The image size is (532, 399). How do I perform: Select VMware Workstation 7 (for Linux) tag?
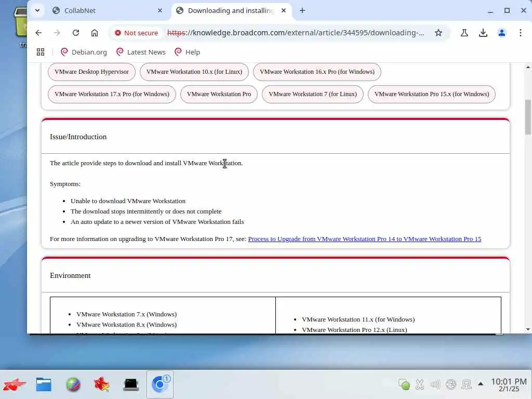pyautogui.click(x=312, y=95)
